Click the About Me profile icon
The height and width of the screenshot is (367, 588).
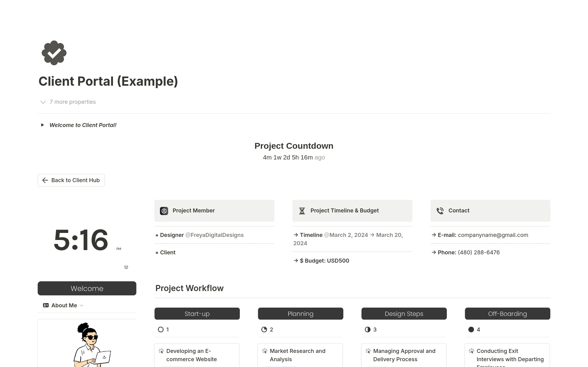[45, 305]
